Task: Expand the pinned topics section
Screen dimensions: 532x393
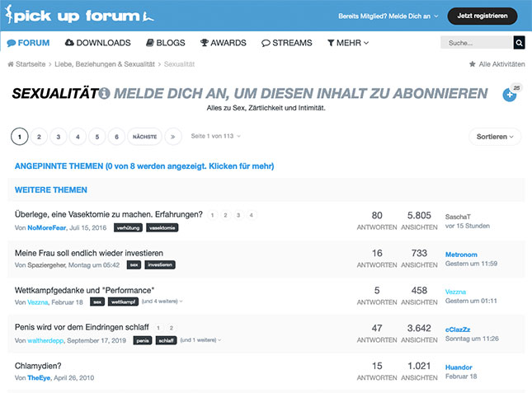Action: click(x=144, y=166)
